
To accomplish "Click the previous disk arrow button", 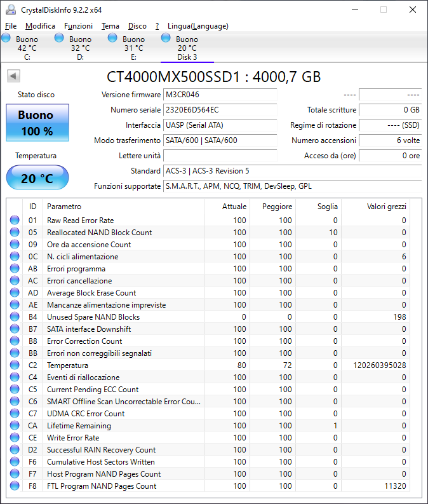I will pos(13,76).
